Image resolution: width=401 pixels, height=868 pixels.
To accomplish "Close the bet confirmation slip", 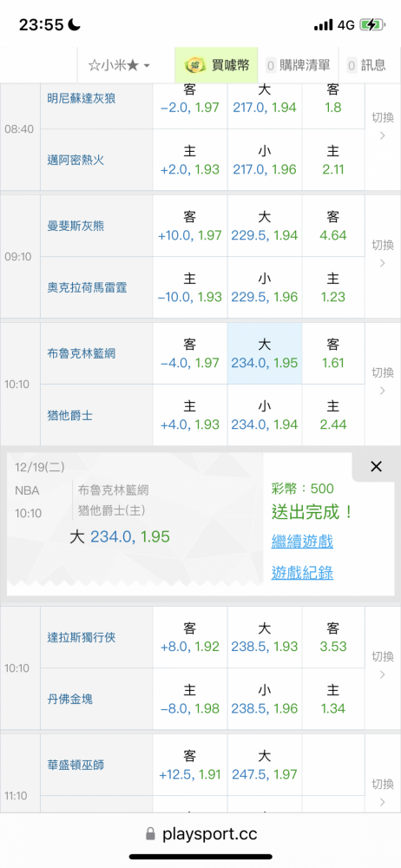I will click(x=376, y=467).
